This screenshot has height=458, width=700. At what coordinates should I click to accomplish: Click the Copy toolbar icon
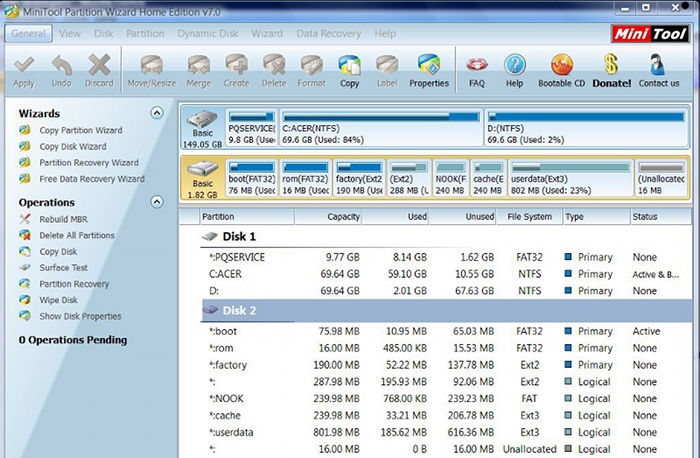[x=349, y=65]
